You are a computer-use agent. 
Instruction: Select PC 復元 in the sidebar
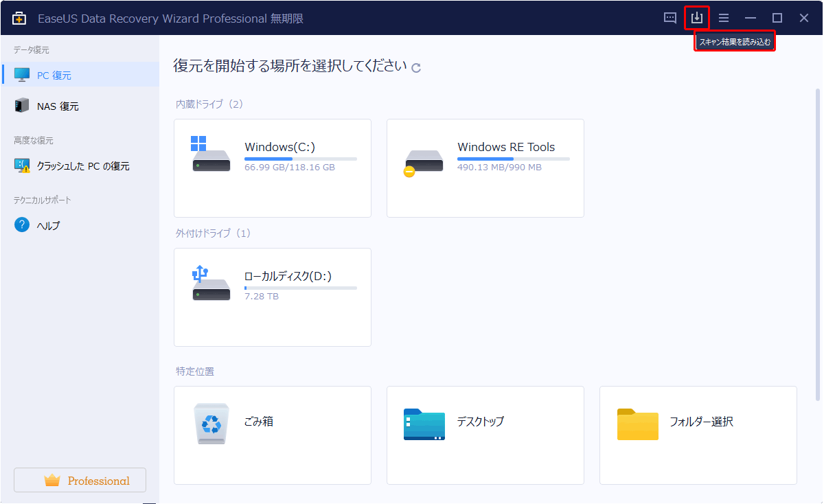click(x=80, y=74)
